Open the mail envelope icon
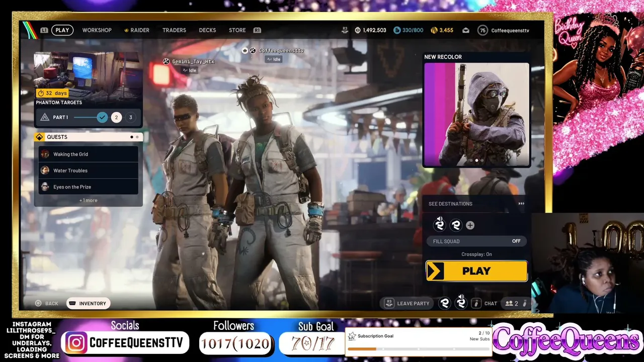Viewport: 644px width, 362px height. tap(466, 30)
